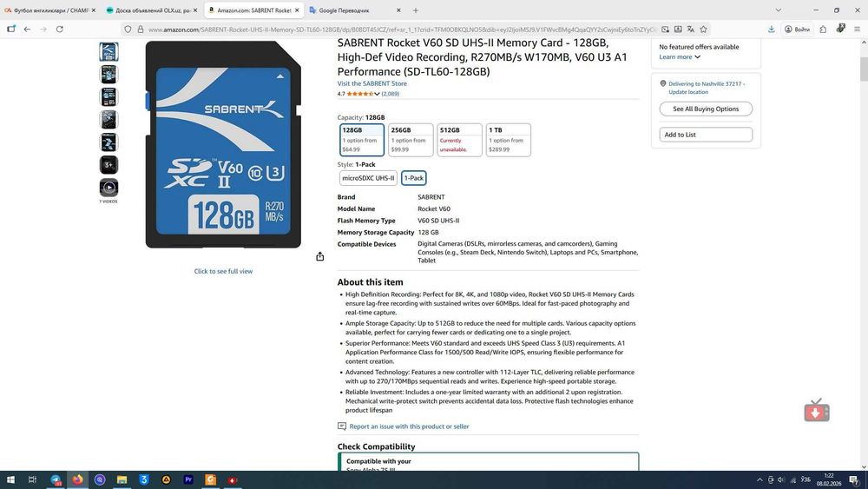
Task: Open the downloads arrow icon in toolbar
Action: point(771,29)
